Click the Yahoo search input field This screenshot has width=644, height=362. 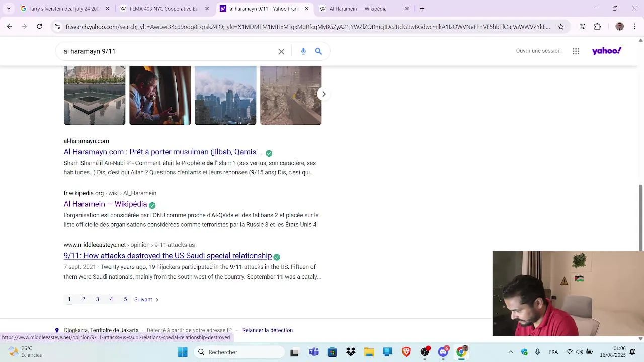(169, 51)
